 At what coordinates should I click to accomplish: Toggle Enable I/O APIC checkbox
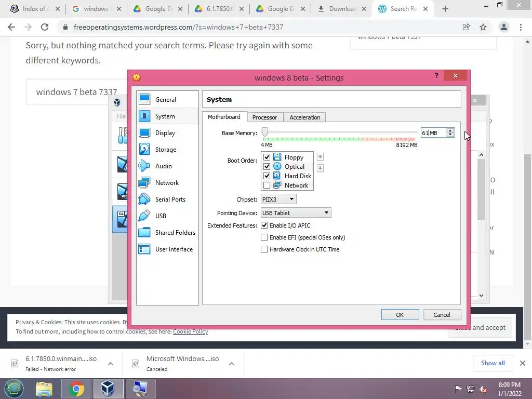click(264, 225)
